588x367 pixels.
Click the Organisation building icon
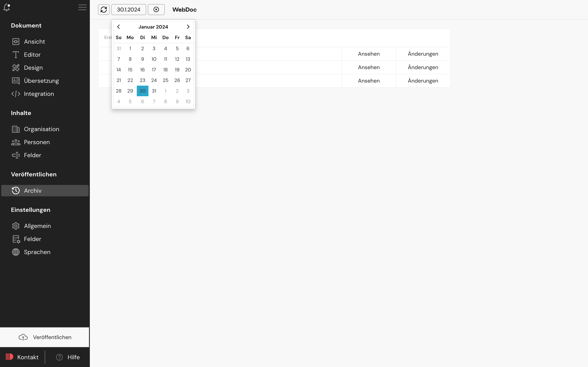pyautogui.click(x=16, y=129)
